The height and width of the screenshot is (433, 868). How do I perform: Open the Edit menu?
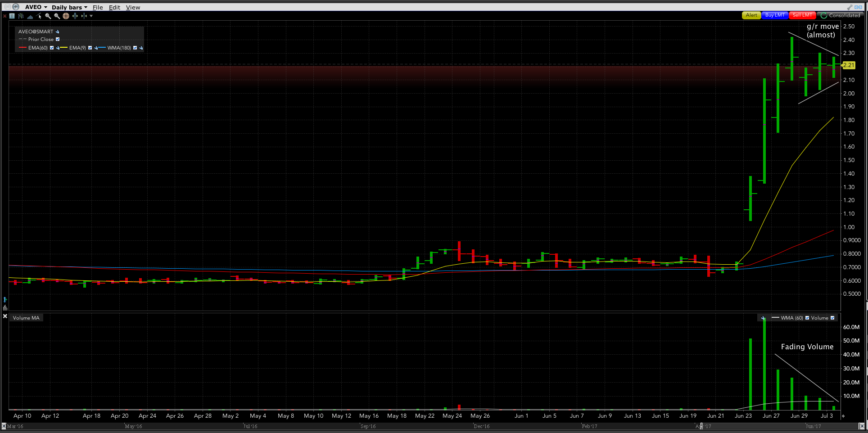pos(114,7)
